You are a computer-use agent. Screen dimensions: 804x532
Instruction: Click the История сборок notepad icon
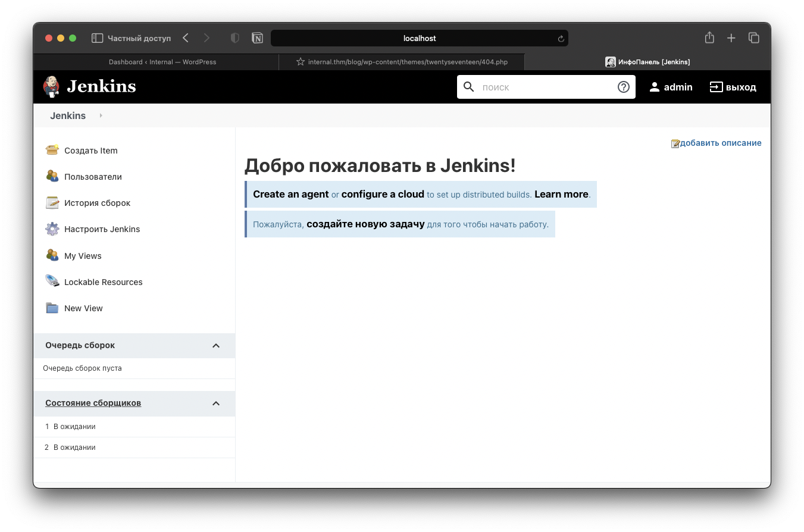coord(52,203)
